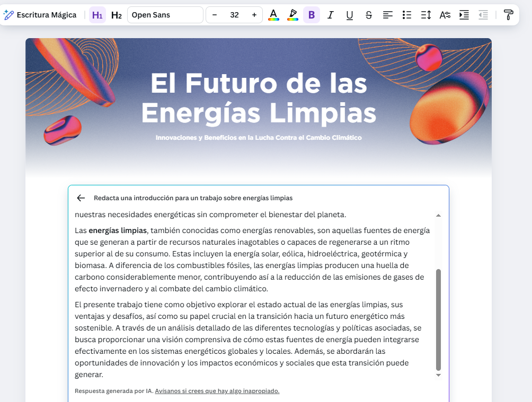Underline the selected text
The height and width of the screenshot is (402, 532).
coord(349,15)
